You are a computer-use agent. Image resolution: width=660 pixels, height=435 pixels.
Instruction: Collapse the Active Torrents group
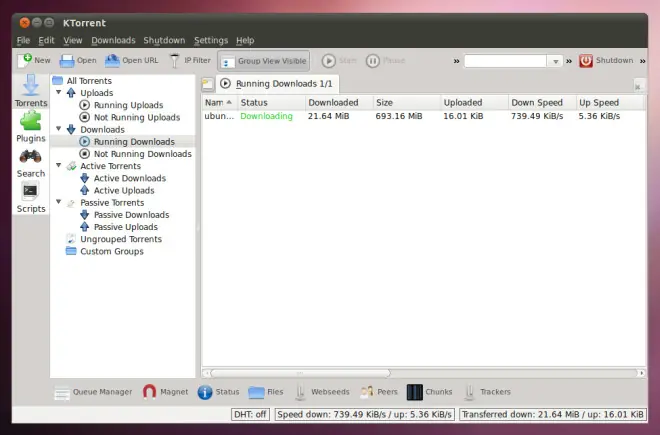59,165
